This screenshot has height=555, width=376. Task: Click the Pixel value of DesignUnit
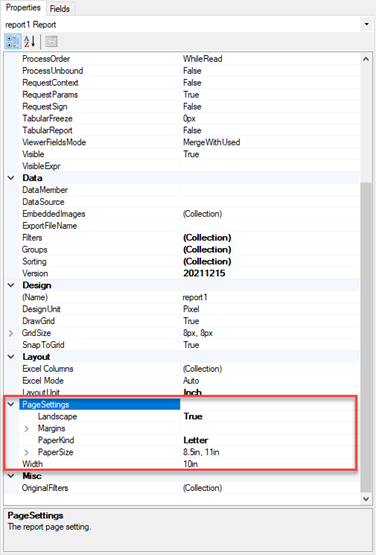pos(191,309)
